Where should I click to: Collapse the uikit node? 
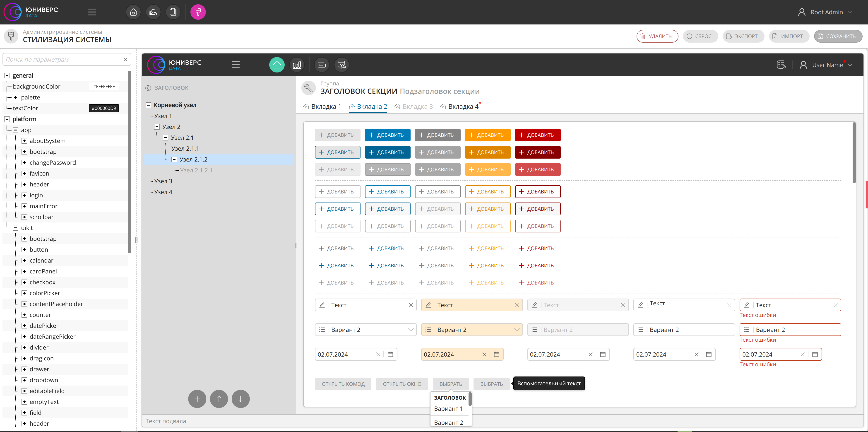coord(15,228)
